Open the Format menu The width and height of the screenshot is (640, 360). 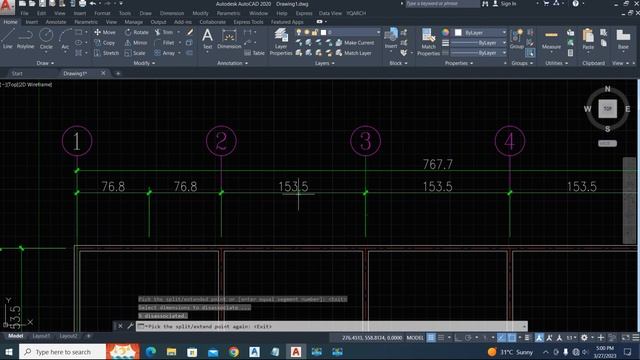tap(102, 13)
